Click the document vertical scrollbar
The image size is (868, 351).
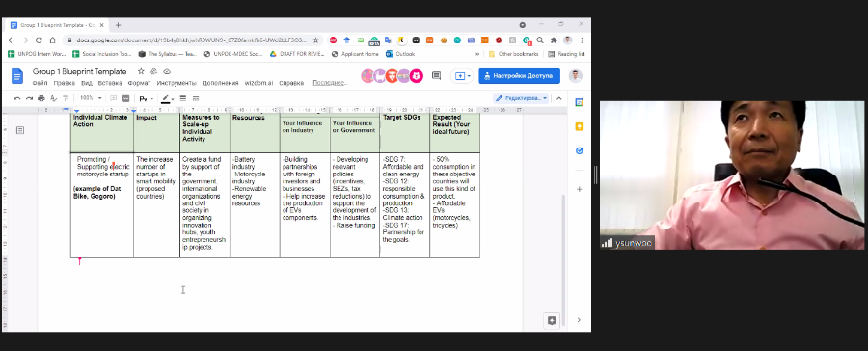coord(564,260)
